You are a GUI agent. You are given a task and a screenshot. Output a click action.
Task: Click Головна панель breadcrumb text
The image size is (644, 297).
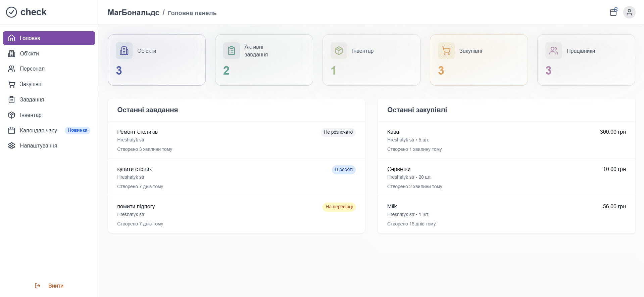coord(192,13)
